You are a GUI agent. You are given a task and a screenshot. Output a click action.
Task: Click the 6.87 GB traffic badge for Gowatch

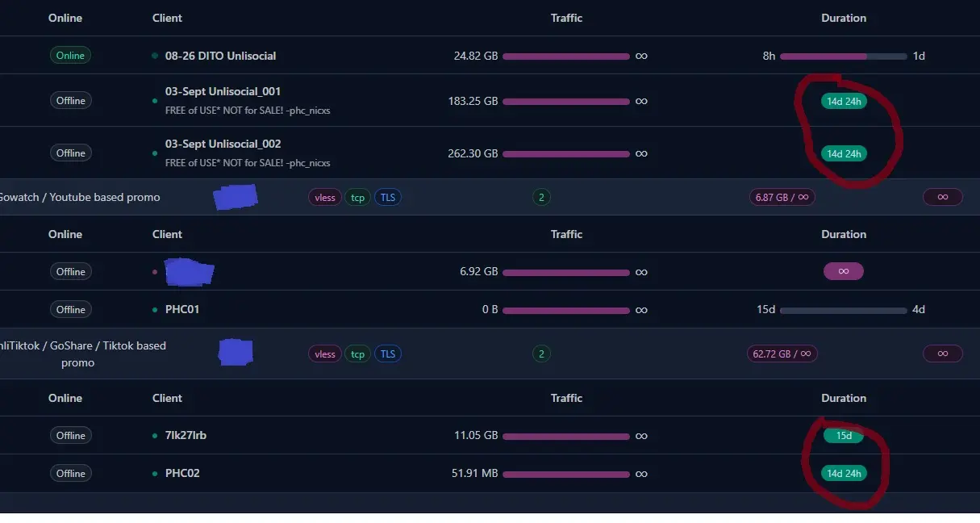coord(782,197)
